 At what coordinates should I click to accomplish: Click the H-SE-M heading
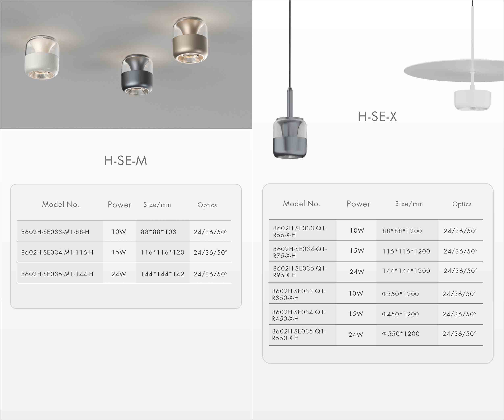click(126, 160)
